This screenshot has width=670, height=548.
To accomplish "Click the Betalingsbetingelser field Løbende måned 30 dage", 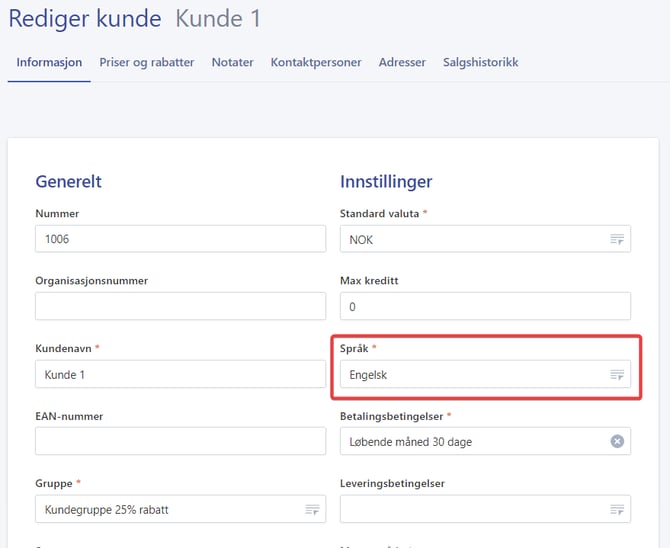I will point(485,441).
